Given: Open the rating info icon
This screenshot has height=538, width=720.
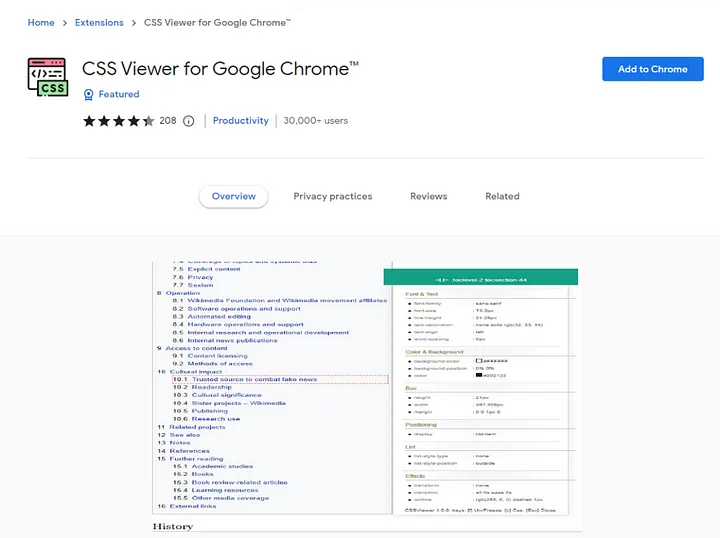Looking at the screenshot, I should [x=188, y=121].
